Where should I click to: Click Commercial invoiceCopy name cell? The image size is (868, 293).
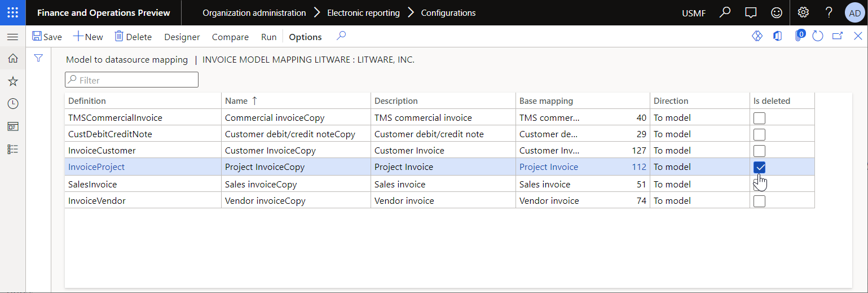click(x=296, y=117)
